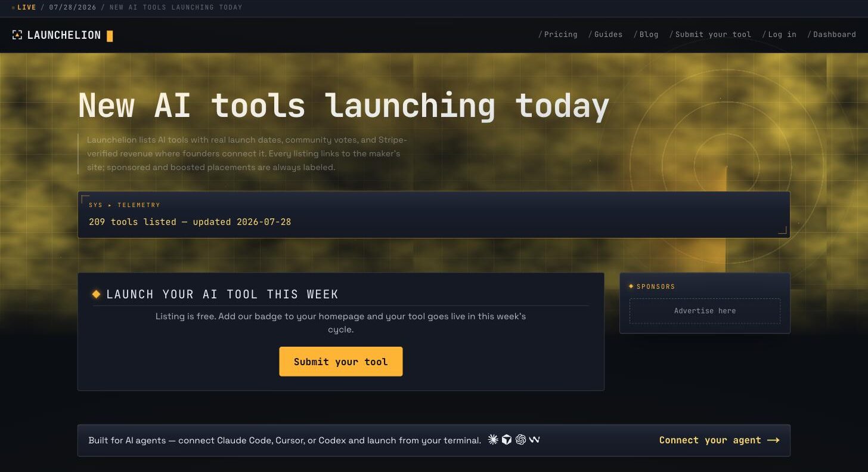Open the Log in page
The width and height of the screenshot is (868, 472).
click(780, 35)
